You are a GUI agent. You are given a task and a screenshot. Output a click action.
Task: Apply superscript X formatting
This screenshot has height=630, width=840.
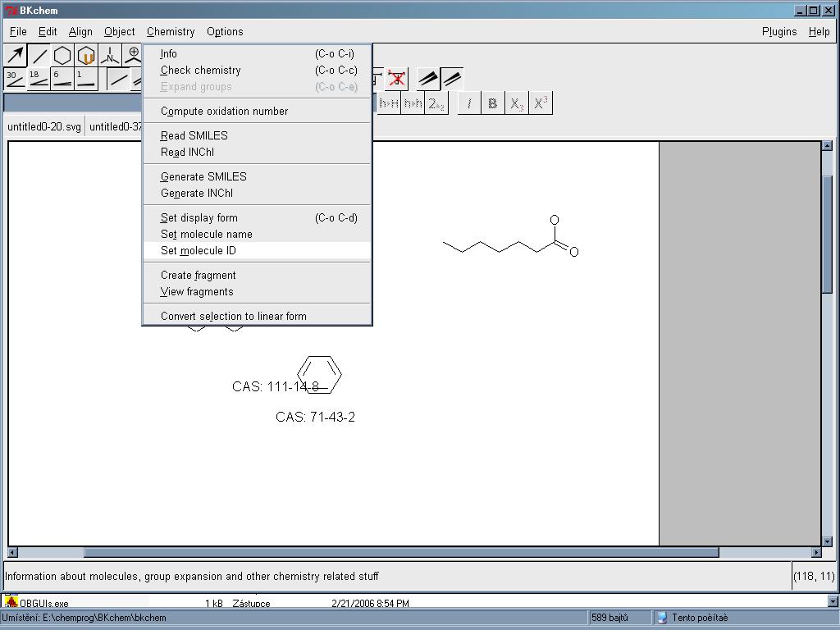[x=540, y=103]
